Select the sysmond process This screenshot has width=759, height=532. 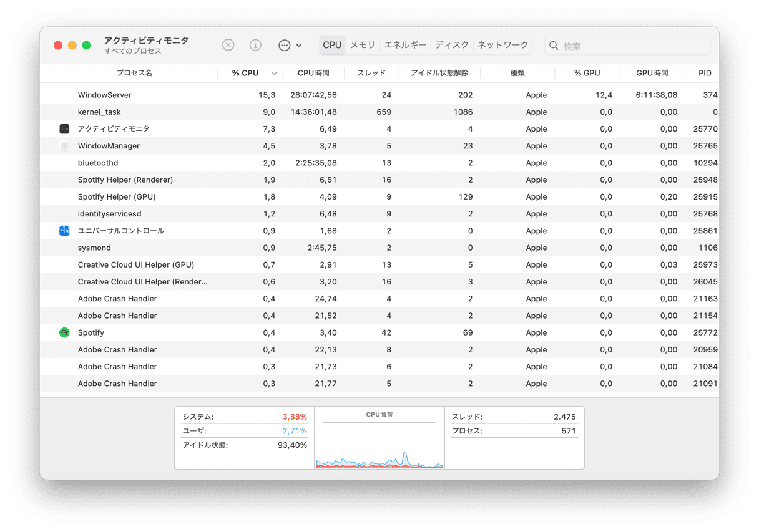coord(379,248)
